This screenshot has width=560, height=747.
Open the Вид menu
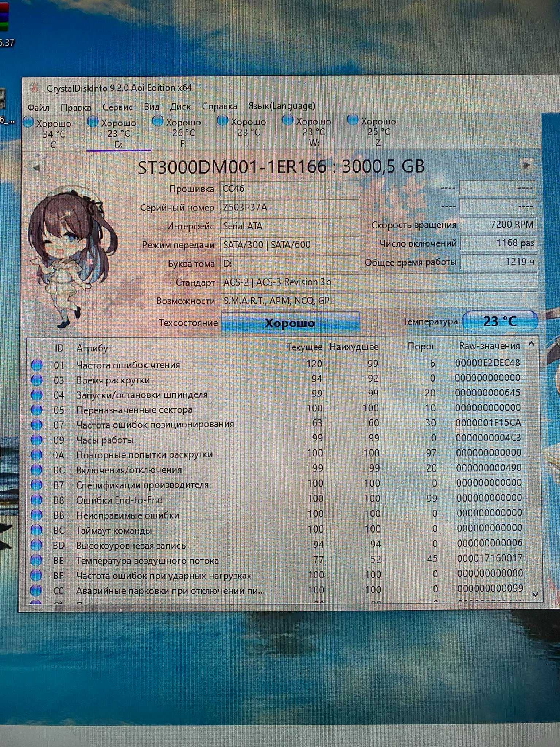(x=152, y=107)
